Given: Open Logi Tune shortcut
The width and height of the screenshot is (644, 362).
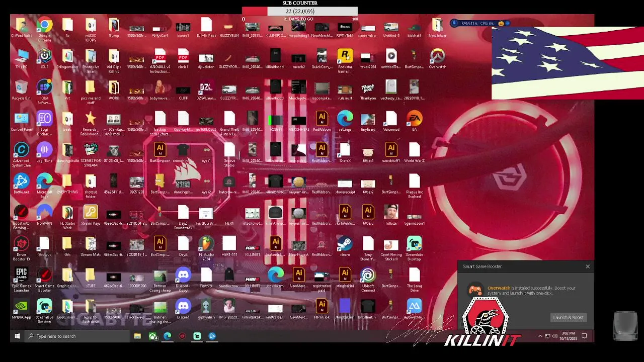Looking at the screenshot, I should (x=44, y=152).
